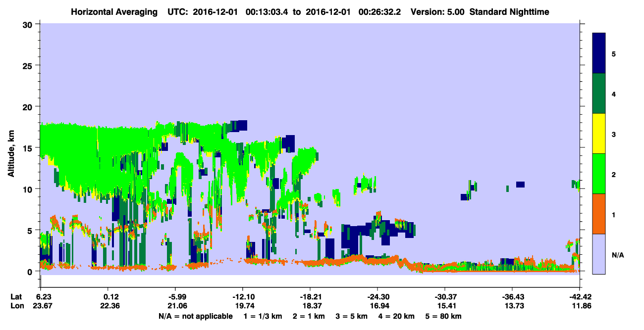
Task: Click the legend number 4 label
Action: tap(613, 94)
